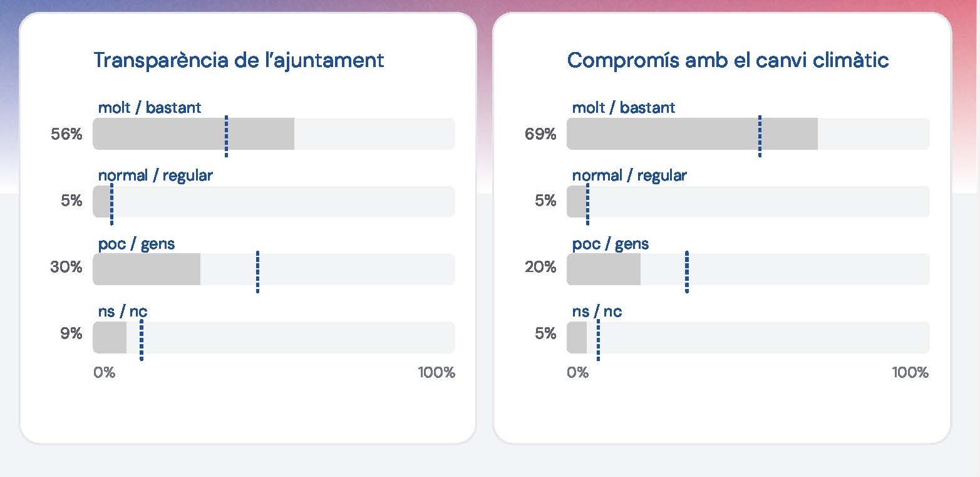
Task: Click the 100% axis label in Transparència chart
Action: pos(436,372)
